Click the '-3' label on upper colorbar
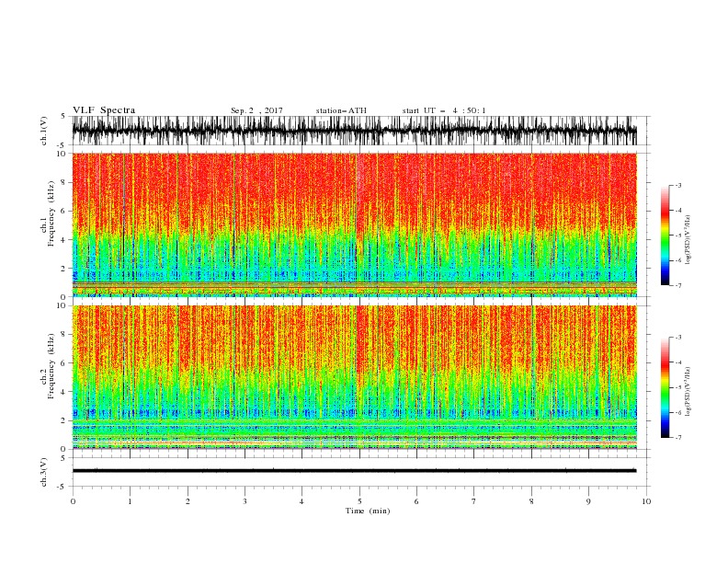Viewport: 728px width, 563px height. click(x=677, y=185)
